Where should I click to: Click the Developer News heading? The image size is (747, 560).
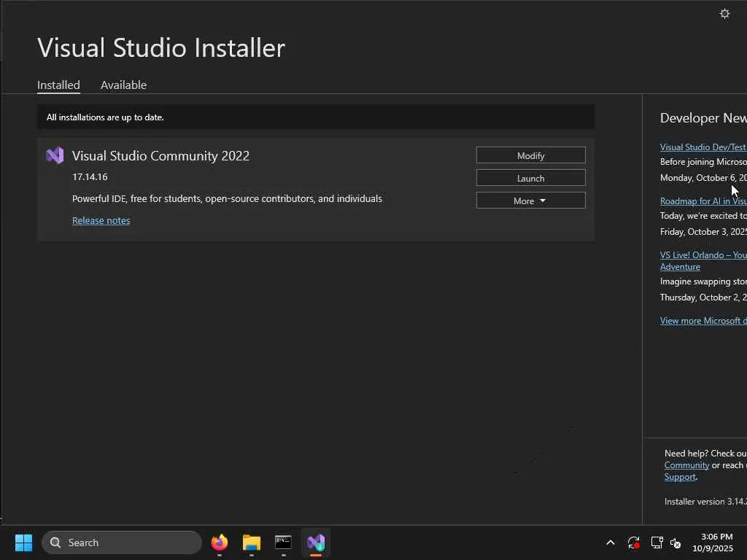tap(703, 118)
